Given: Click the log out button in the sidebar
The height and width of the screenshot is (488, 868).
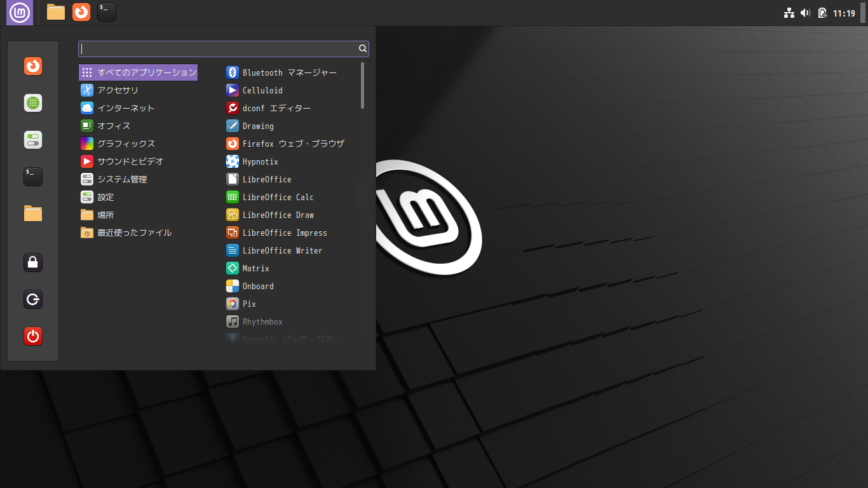Looking at the screenshot, I should tap(33, 299).
